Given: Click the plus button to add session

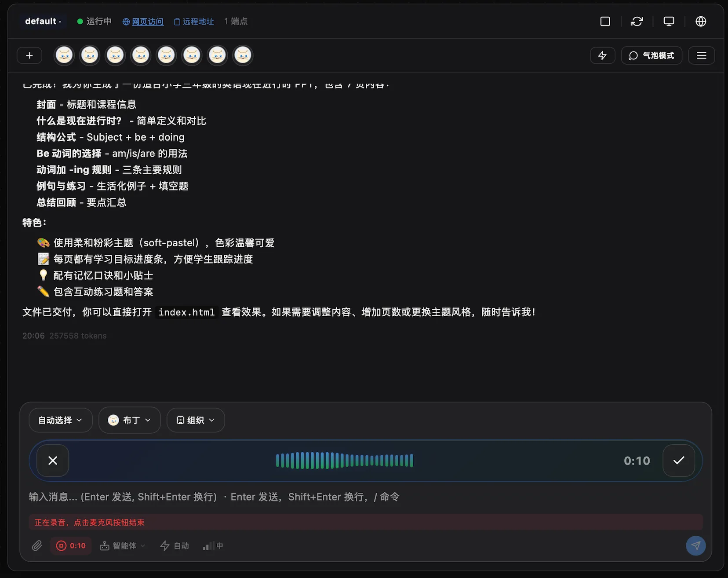Looking at the screenshot, I should [x=29, y=55].
